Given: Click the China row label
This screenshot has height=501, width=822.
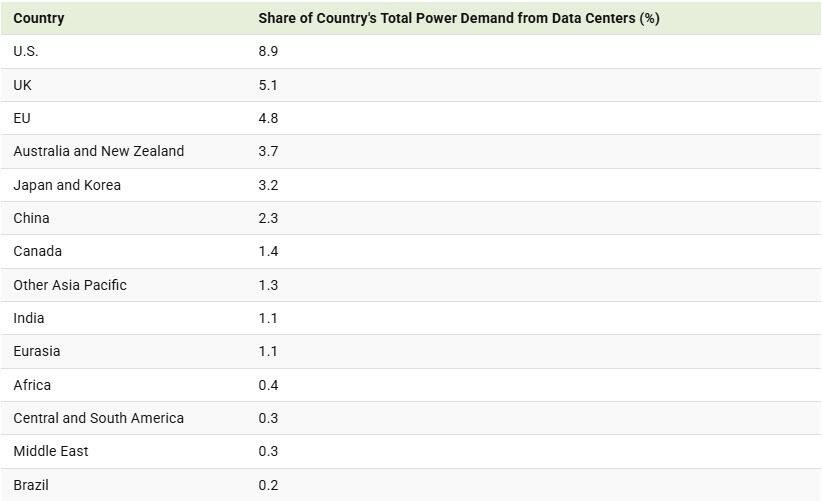Looking at the screenshot, I should tap(31, 218).
